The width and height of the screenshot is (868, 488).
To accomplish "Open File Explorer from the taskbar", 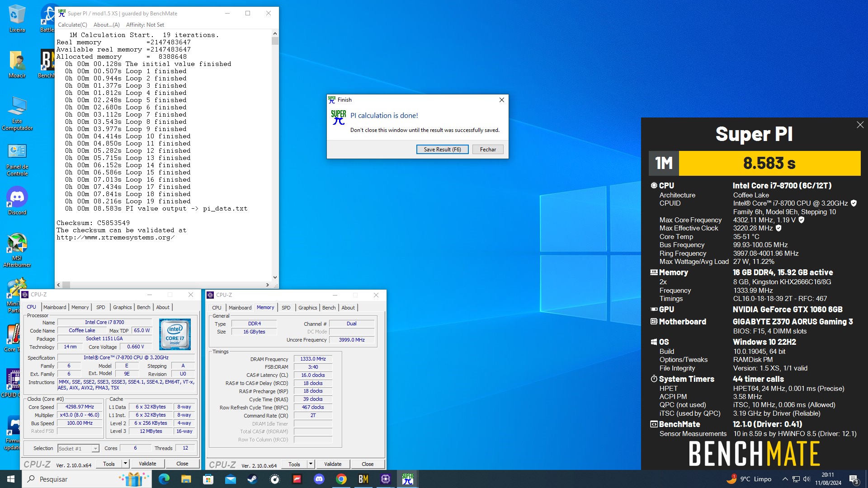I will tap(186, 479).
